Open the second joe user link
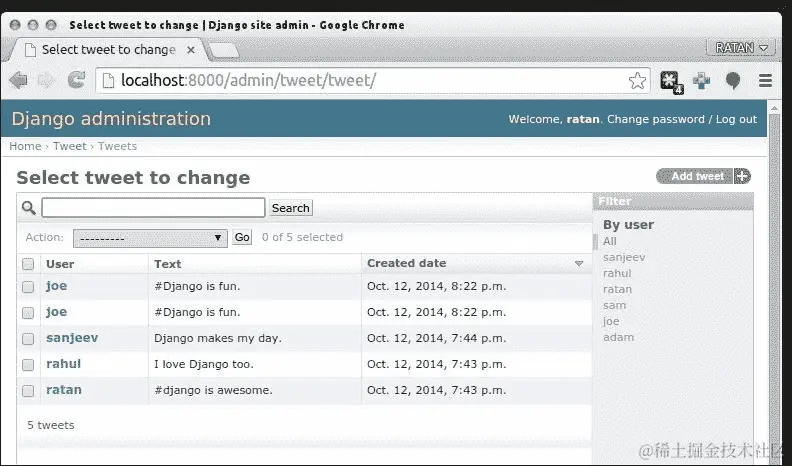Viewport: 792px width, 466px height. tap(57, 312)
